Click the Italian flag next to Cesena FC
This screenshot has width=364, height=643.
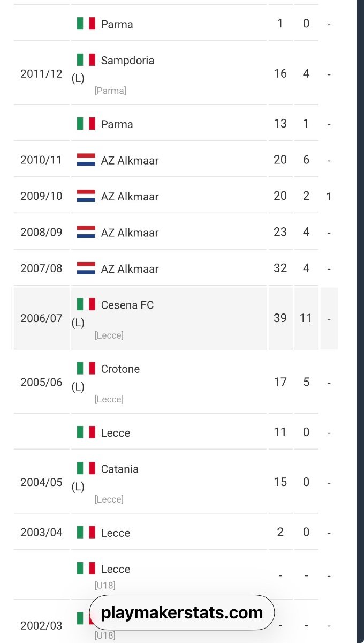point(86,304)
